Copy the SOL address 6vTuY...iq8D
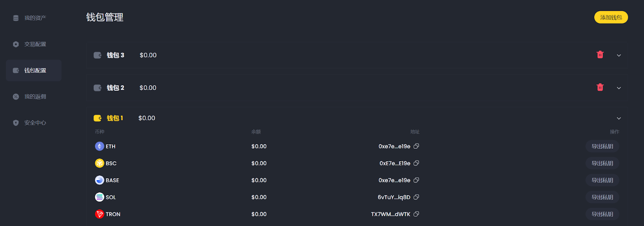This screenshot has width=644, height=226. point(416,197)
